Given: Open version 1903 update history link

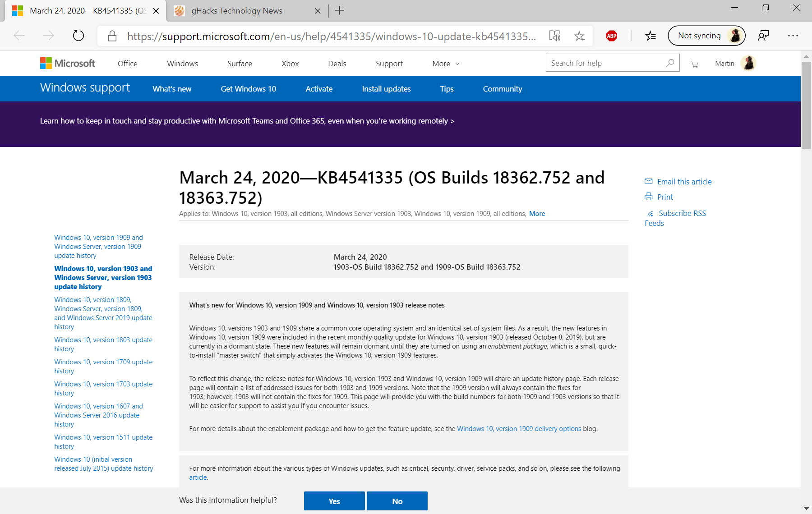Looking at the screenshot, I should 103,278.
